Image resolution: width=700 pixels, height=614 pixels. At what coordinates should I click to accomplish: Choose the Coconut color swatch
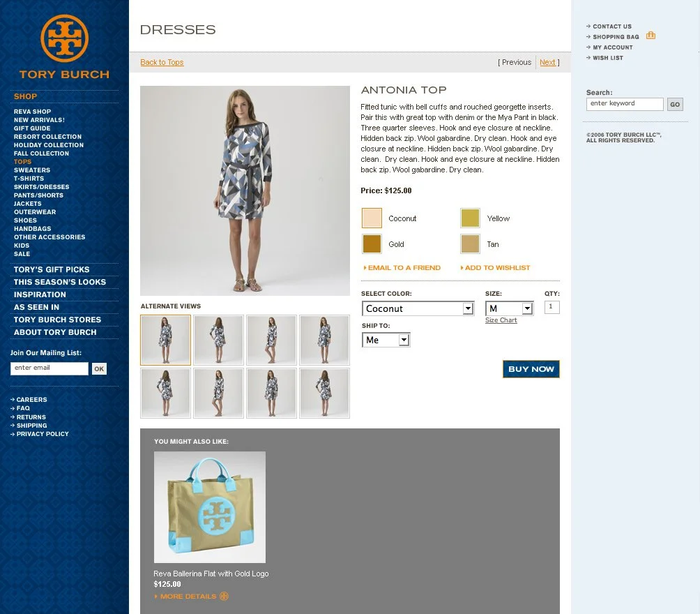(372, 218)
